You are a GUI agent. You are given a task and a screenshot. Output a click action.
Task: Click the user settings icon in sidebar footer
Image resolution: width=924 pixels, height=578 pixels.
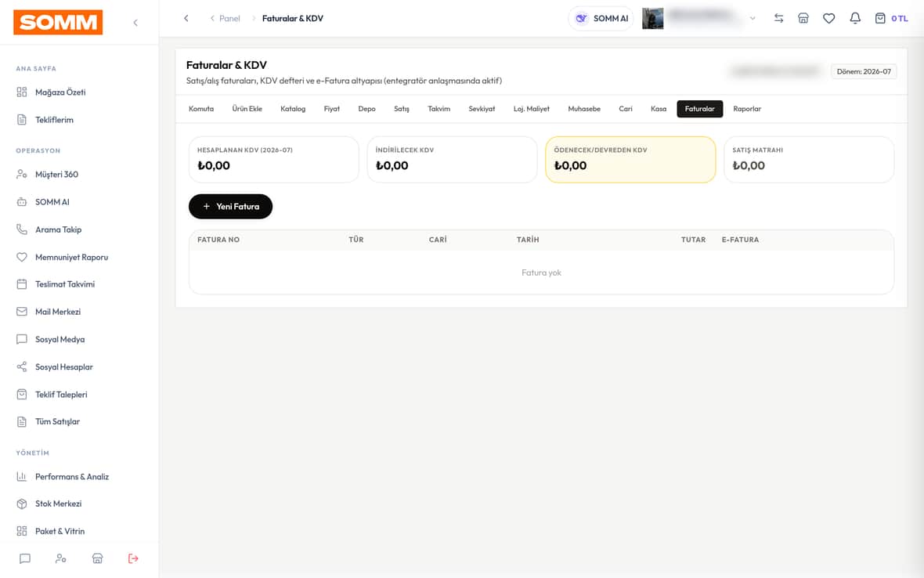[61, 558]
